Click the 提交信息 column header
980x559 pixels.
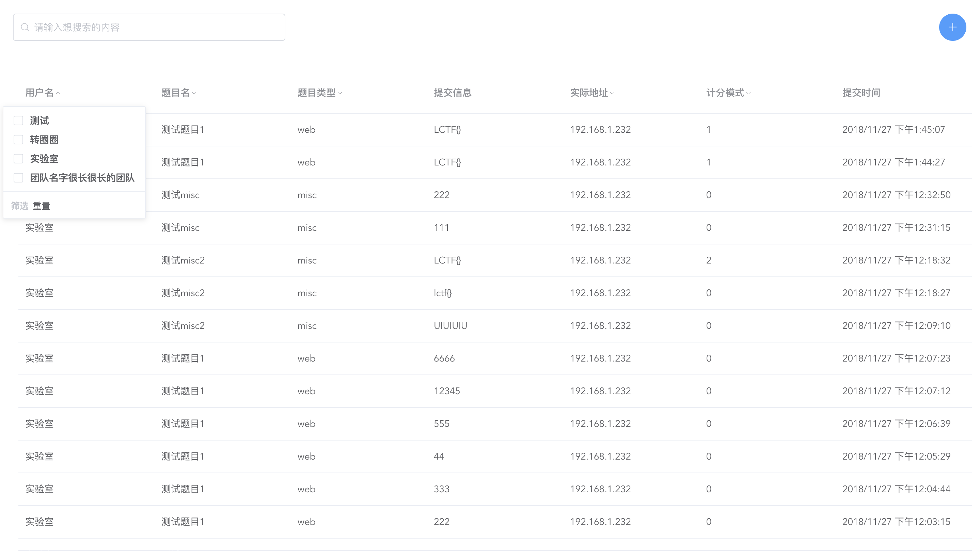coord(452,93)
